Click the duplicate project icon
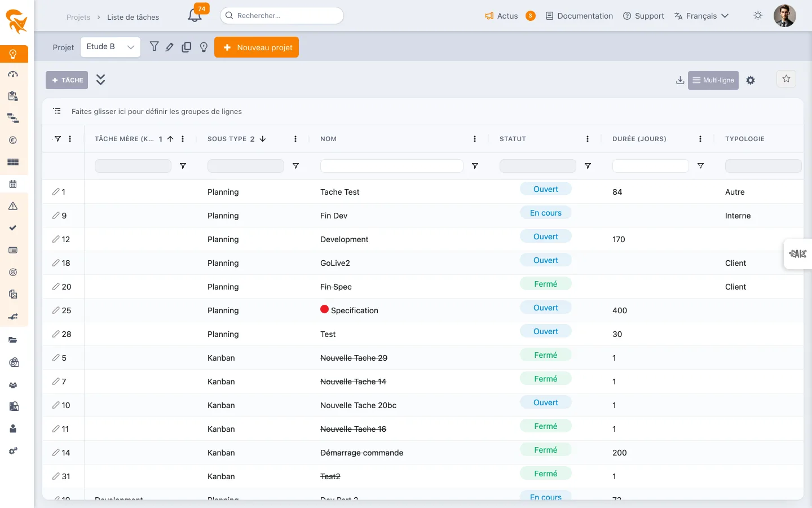812x508 pixels. click(187, 47)
